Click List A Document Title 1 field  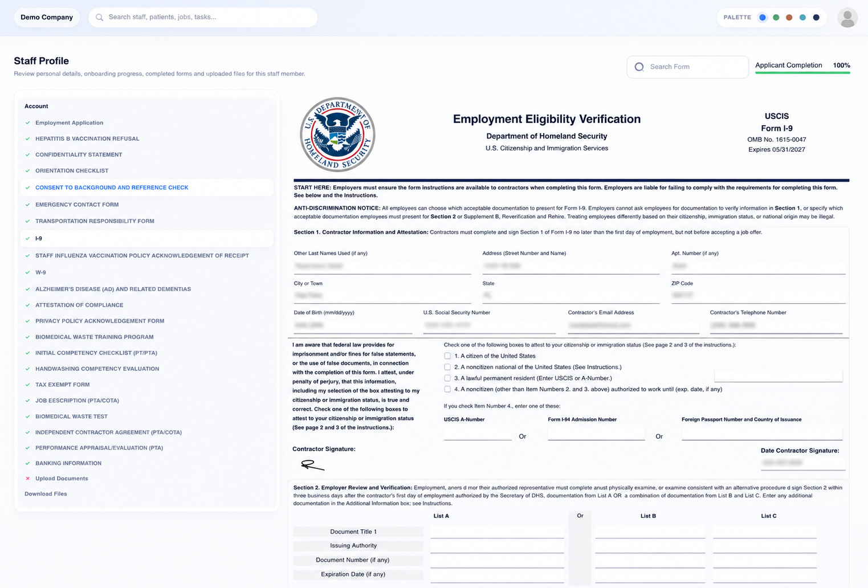click(497, 532)
